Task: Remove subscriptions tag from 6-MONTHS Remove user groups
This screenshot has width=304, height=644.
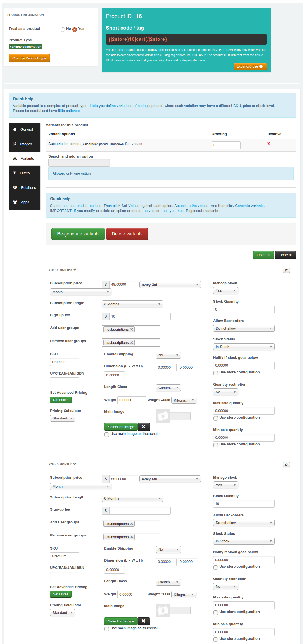Action: [x=132, y=537]
